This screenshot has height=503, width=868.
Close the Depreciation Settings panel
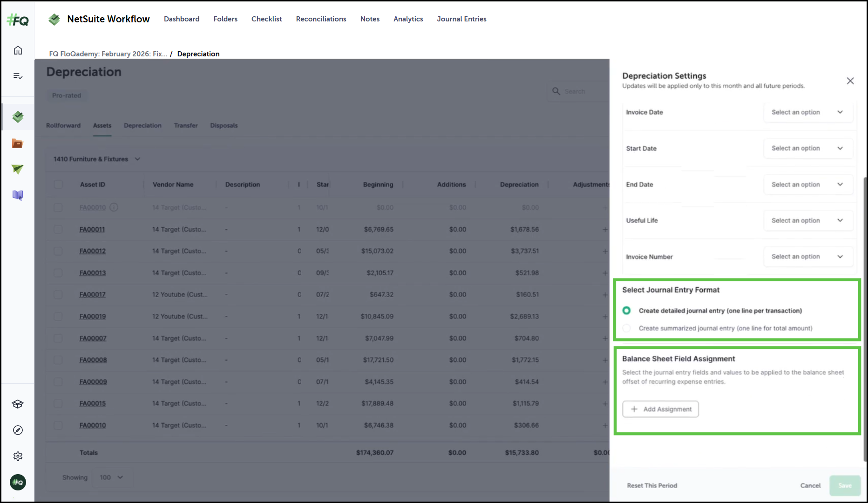coord(850,81)
